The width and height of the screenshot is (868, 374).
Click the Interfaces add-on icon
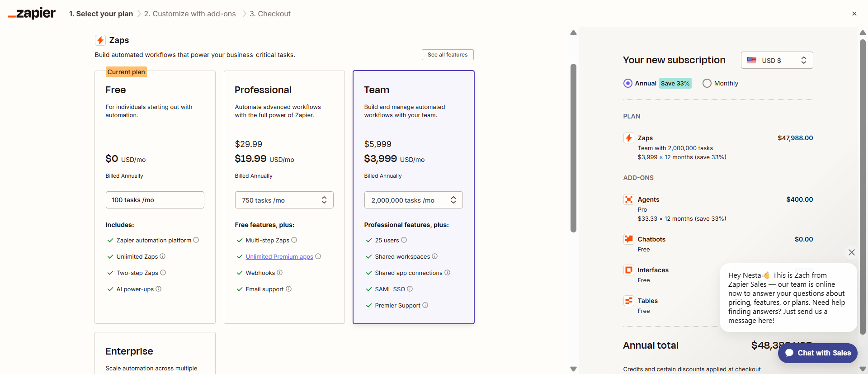628,270
